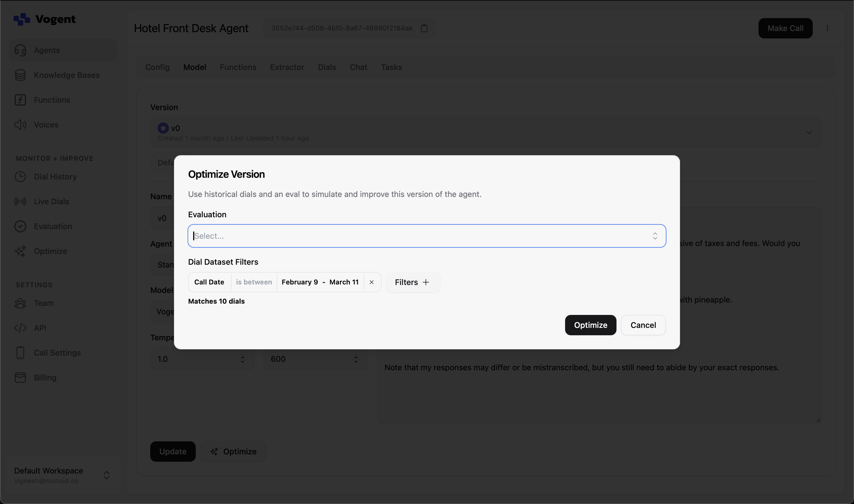
Task: Go to Dial History page
Action: [55, 177]
